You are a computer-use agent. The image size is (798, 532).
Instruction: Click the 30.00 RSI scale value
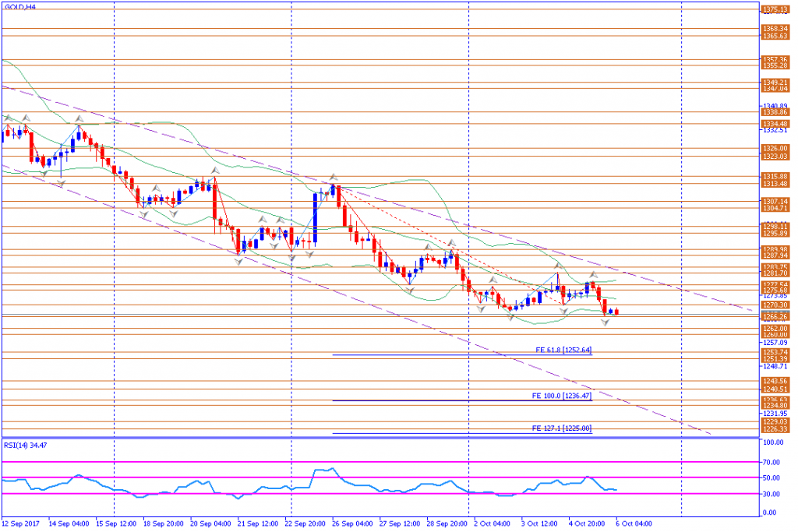[772, 494]
